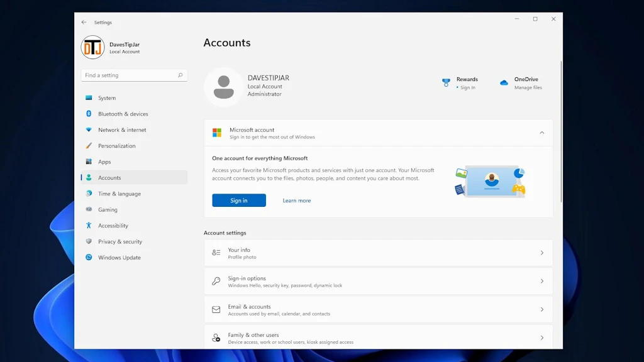Select Apps label in sidebar
The image size is (644, 362).
coord(104,162)
